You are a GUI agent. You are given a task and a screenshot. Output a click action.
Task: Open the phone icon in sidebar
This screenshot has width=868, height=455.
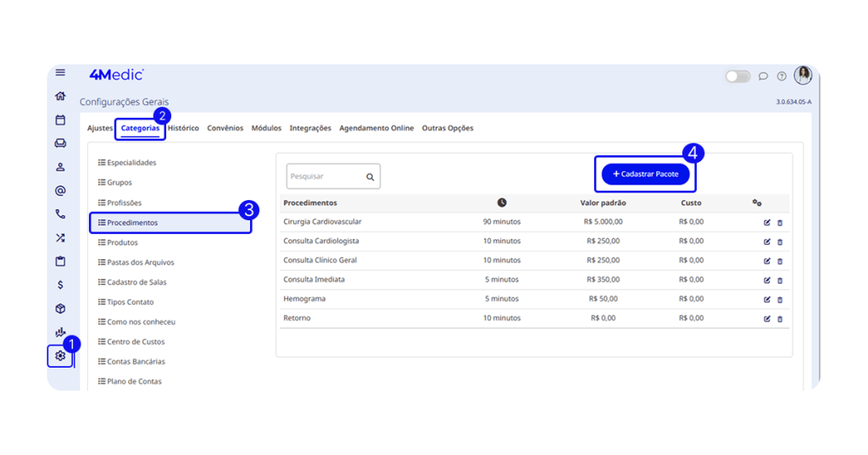tap(60, 214)
